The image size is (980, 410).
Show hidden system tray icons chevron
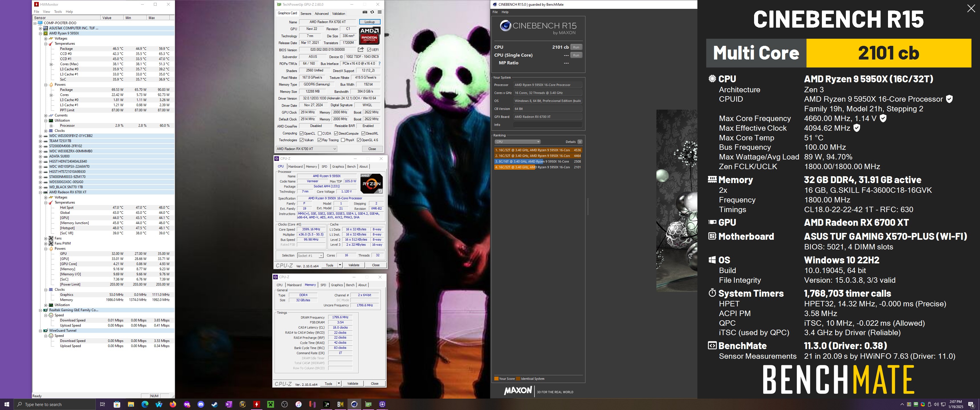point(902,404)
